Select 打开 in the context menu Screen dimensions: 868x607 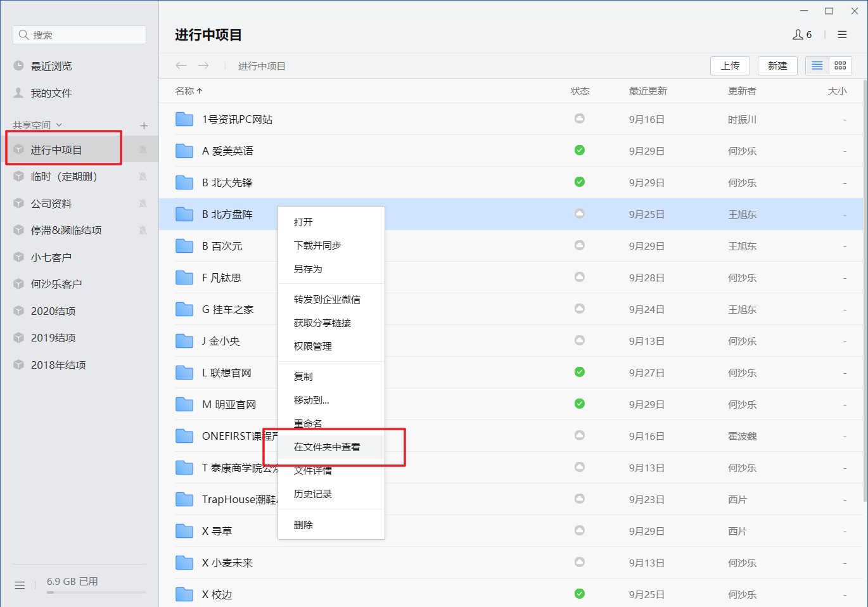pos(331,222)
